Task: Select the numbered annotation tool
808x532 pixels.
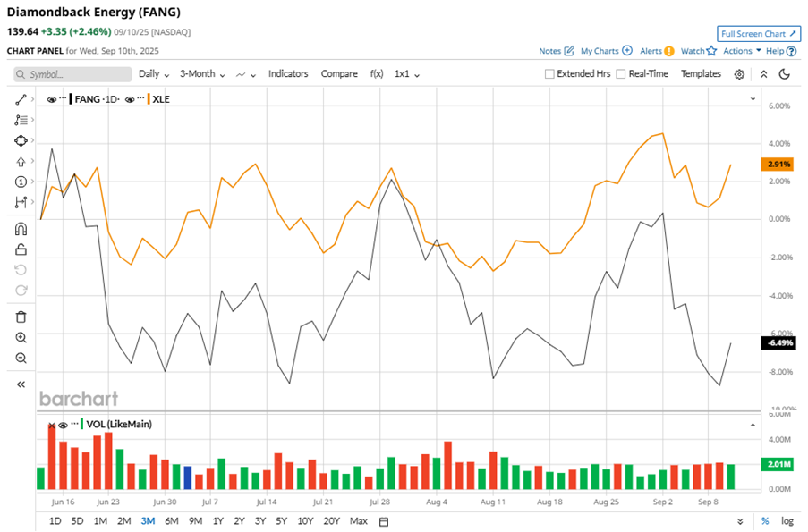Action: pos(21,182)
